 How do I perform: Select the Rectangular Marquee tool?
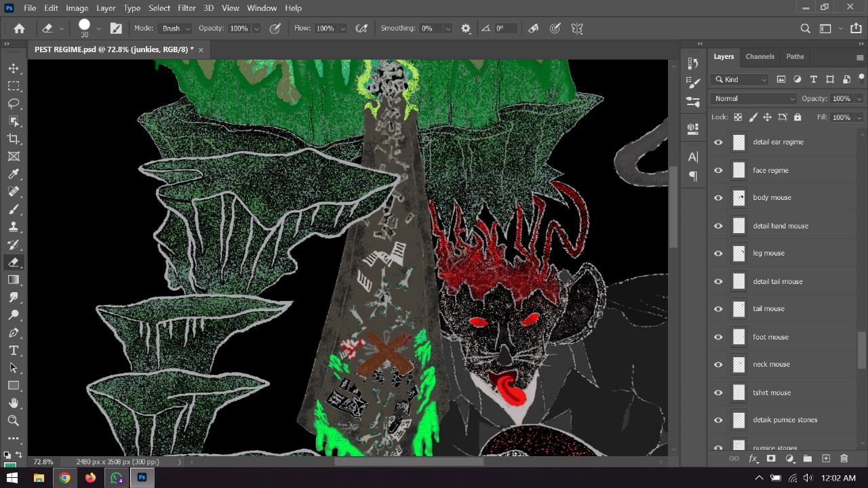[14, 86]
